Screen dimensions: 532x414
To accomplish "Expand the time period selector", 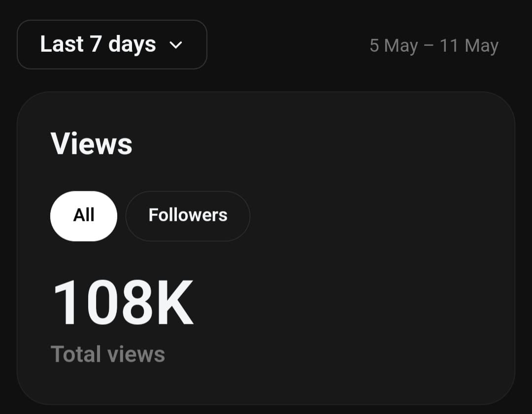I will tap(112, 45).
